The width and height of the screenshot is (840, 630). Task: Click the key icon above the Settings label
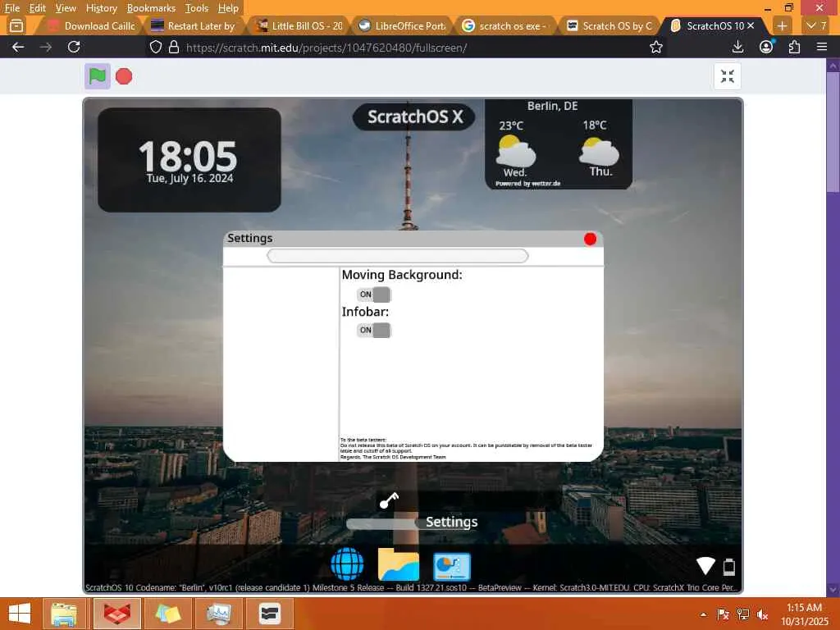coord(389,500)
